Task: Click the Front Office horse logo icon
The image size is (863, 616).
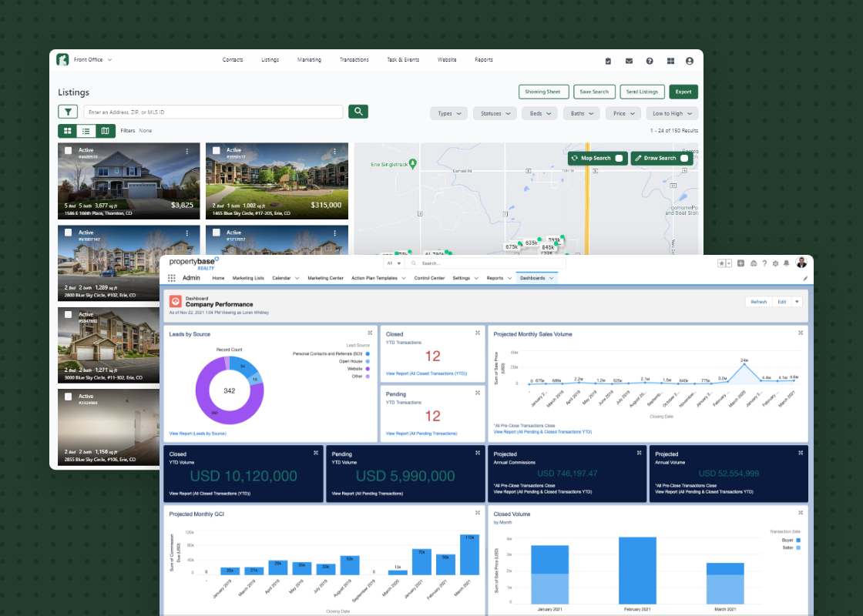Action: click(x=62, y=59)
